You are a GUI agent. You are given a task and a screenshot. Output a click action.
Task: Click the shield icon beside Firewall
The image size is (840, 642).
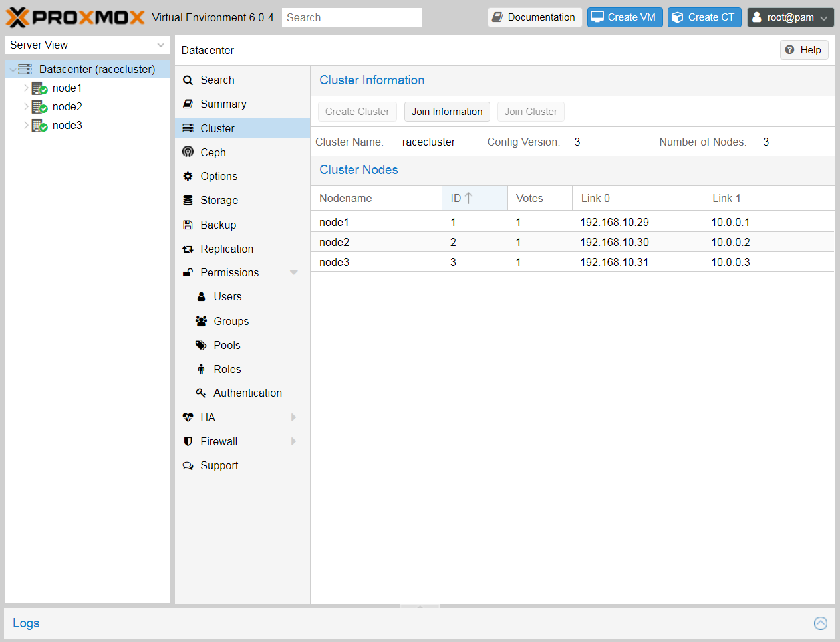click(188, 441)
